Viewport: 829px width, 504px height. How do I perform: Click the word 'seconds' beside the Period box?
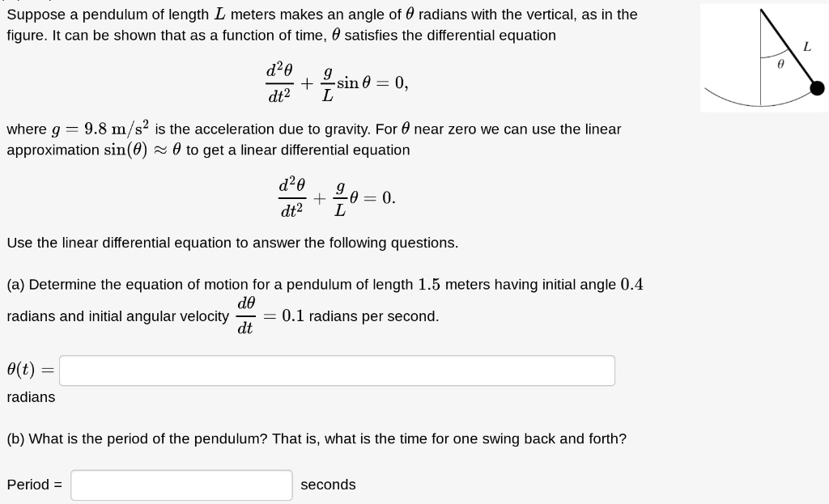click(x=328, y=485)
